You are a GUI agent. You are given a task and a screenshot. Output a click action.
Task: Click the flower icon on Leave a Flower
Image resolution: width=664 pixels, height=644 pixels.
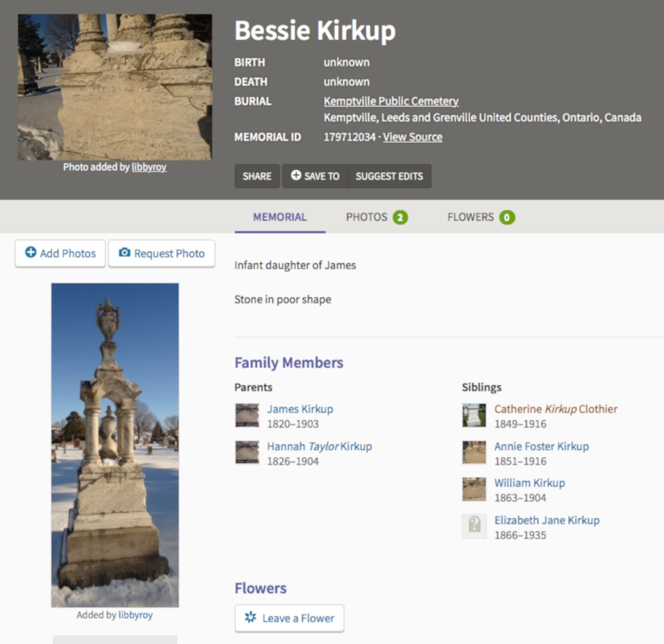[x=251, y=617]
